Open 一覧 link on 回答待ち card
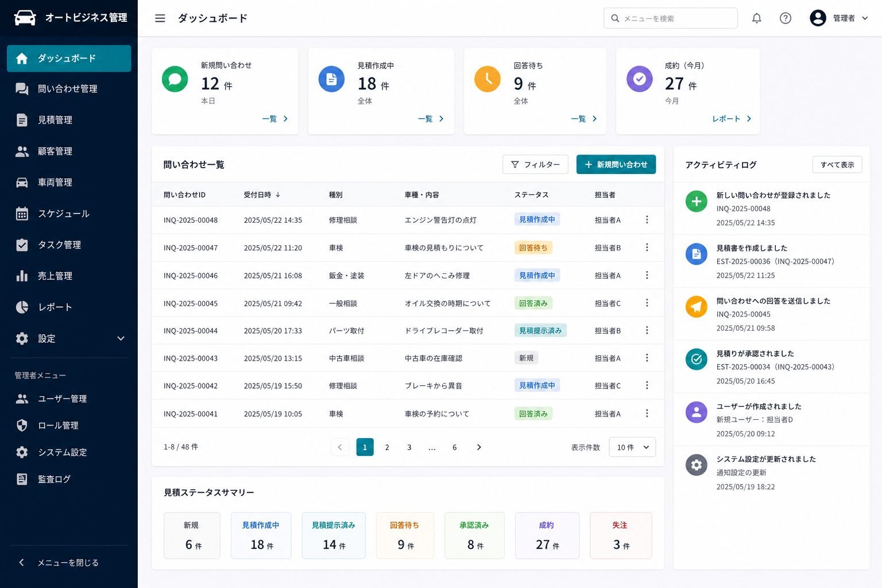882x588 pixels. click(x=584, y=119)
